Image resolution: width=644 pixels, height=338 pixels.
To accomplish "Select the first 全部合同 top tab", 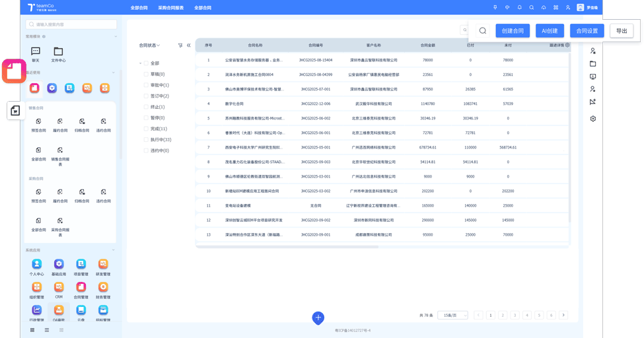I will pos(139,8).
